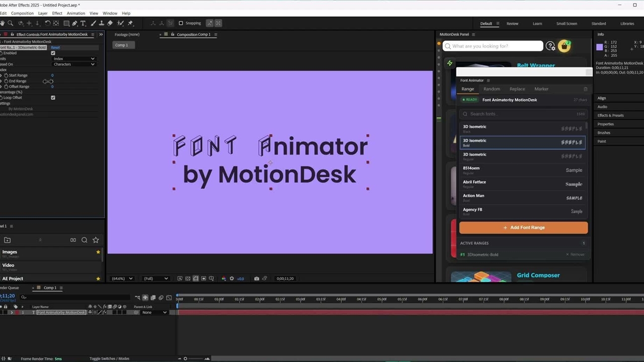644x362 pixels.
Task: Open the Animation menu
Action: [x=76, y=13]
